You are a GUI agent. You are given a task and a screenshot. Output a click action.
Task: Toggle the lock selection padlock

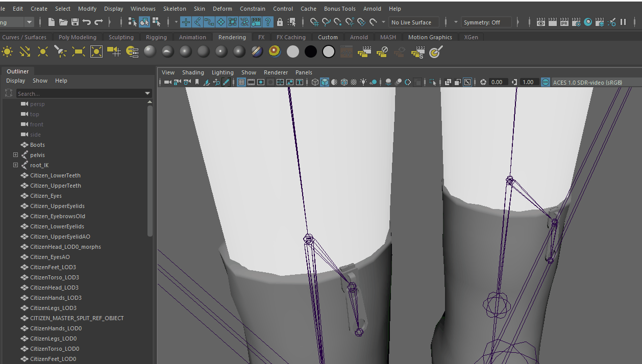pos(280,22)
